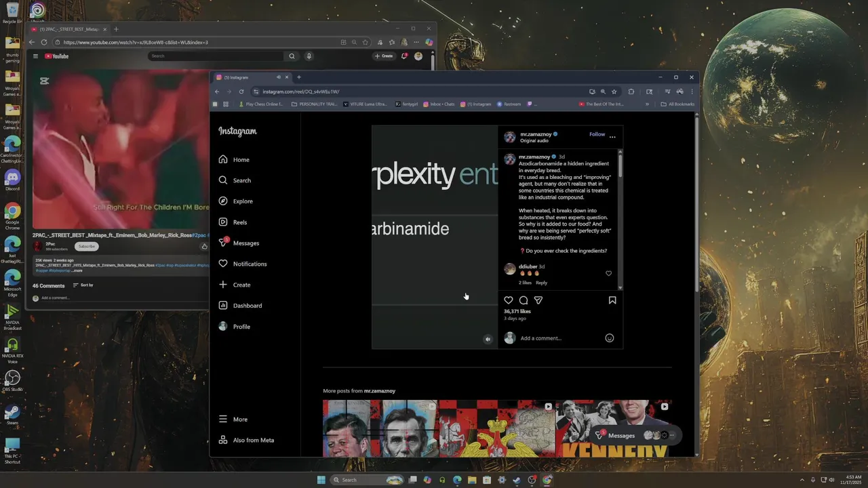The image size is (868, 488).
Task: Open Profile in Instagram sidebar
Action: coord(234,327)
